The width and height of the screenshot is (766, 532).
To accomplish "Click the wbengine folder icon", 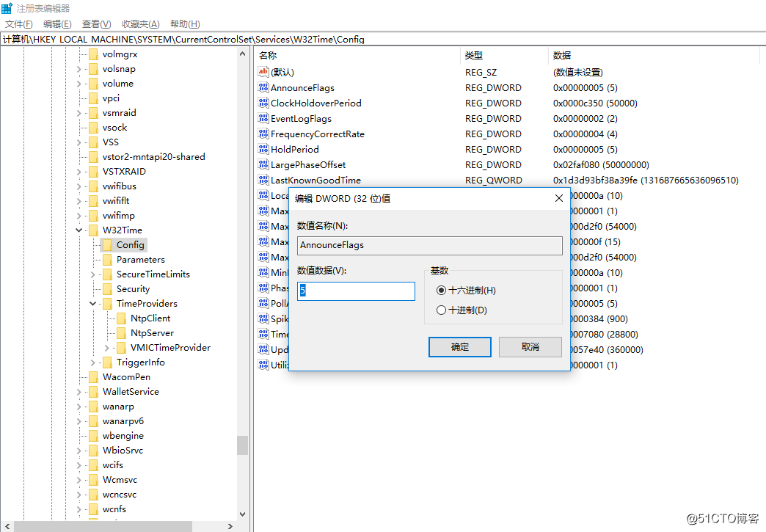I will click(x=94, y=436).
